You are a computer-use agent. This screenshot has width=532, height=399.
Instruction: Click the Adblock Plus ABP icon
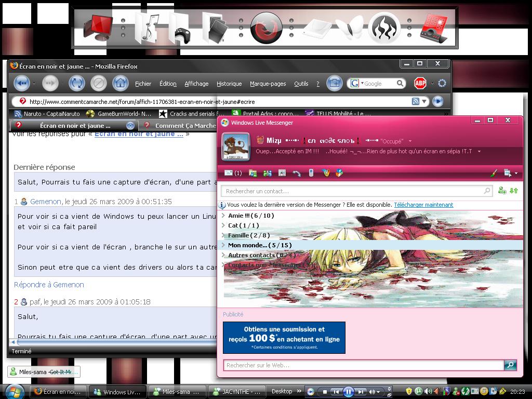pyautogui.click(x=420, y=83)
